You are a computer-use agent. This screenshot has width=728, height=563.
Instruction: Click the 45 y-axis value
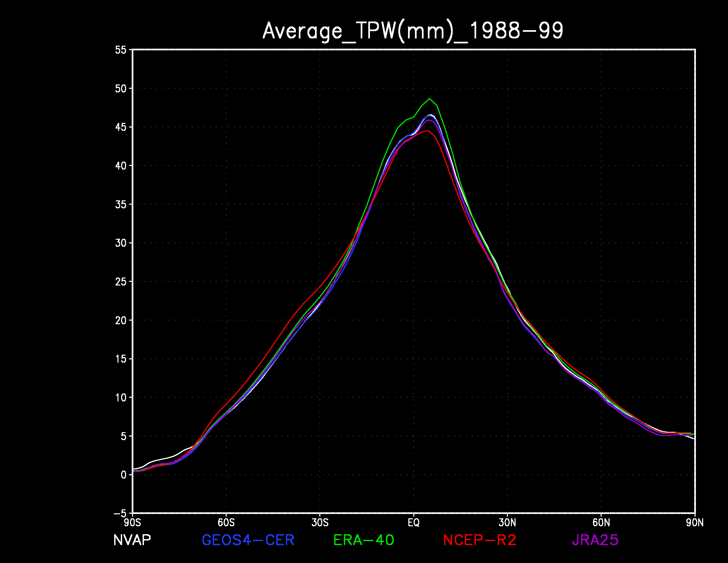pos(121,128)
